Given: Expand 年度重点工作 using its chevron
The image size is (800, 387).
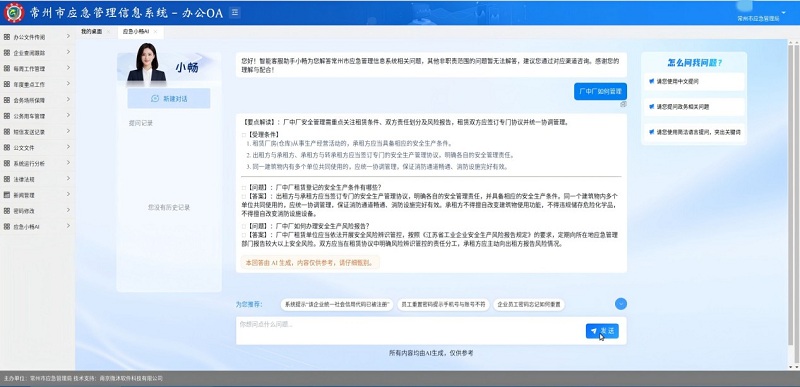Looking at the screenshot, I should coord(68,84).
